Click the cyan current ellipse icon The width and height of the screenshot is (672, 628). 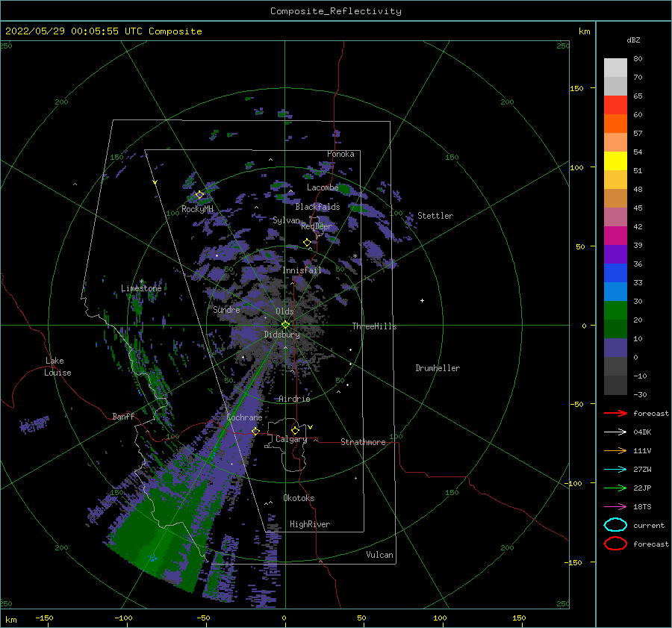pyautogui.click(x=615, y=525)
